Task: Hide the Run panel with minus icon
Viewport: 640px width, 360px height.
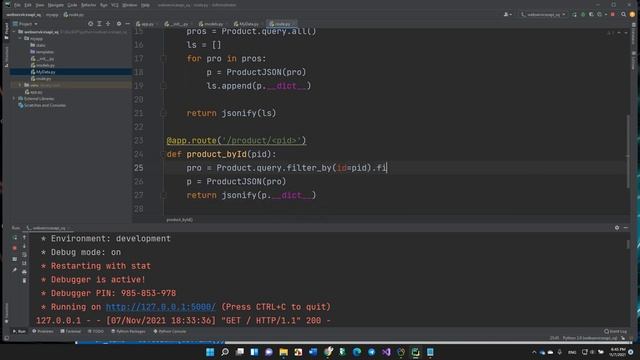Action: [x=626, y=228]
